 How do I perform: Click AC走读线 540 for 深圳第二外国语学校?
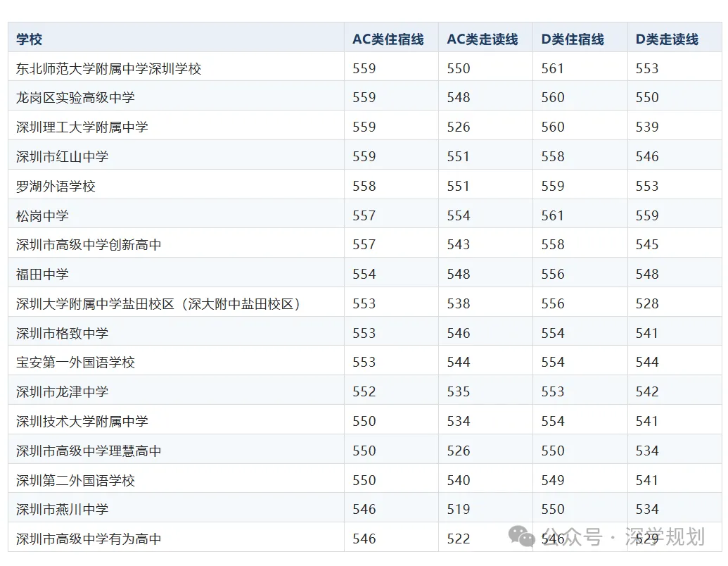tap(459, 480)
